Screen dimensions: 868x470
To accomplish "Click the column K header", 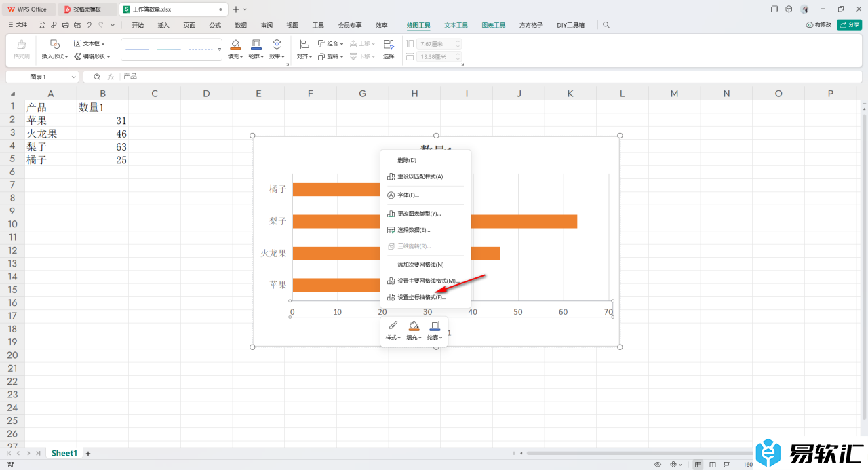I will point(570,93).
